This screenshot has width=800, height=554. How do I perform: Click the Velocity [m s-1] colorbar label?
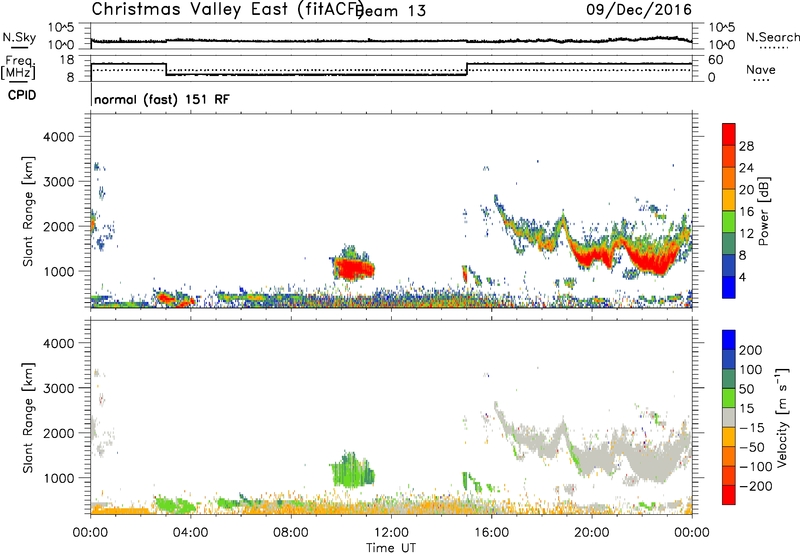tap(781, 417)
